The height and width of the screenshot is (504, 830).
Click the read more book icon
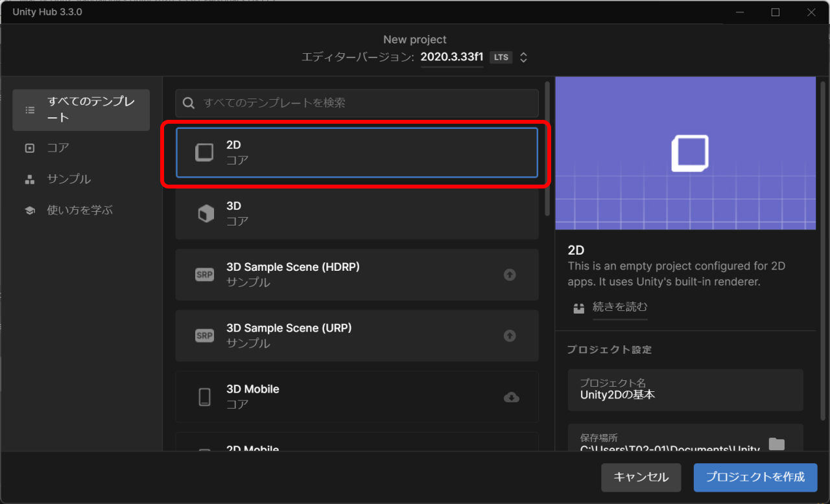(579, 308)
